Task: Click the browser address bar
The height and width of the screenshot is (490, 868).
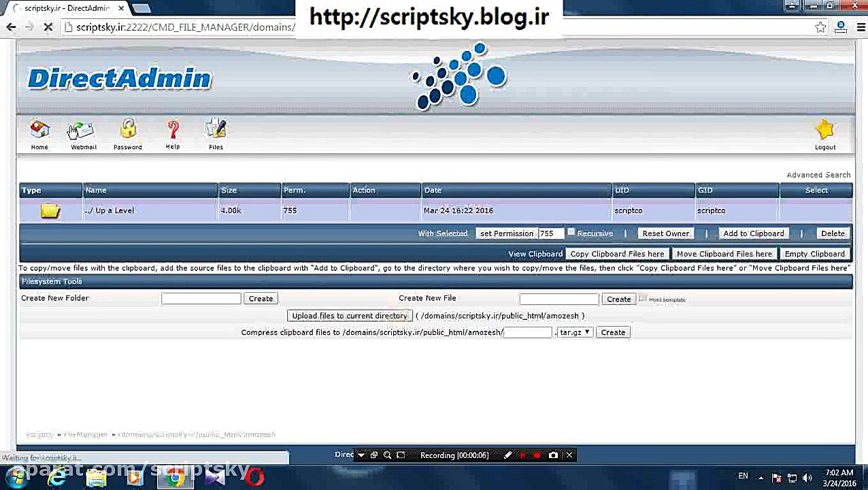Action: point(435,27)
